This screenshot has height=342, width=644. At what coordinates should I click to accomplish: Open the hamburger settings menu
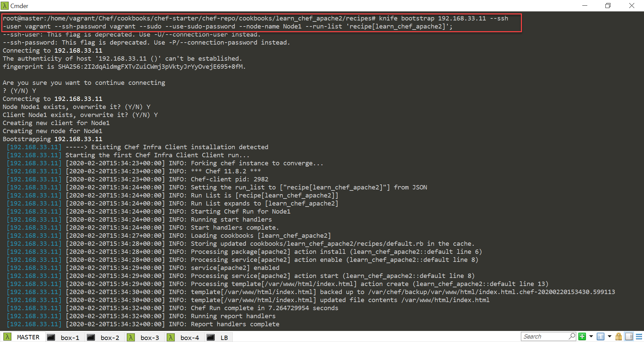(639, 337)
